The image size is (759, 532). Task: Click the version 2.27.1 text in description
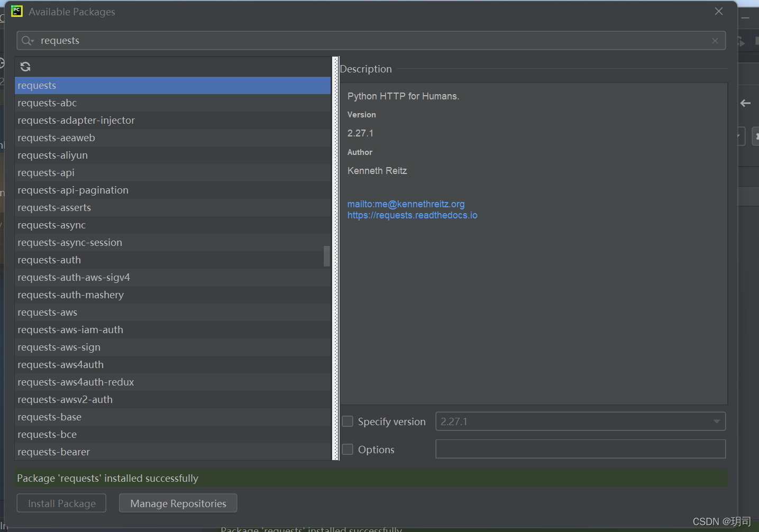click(360, 133)
